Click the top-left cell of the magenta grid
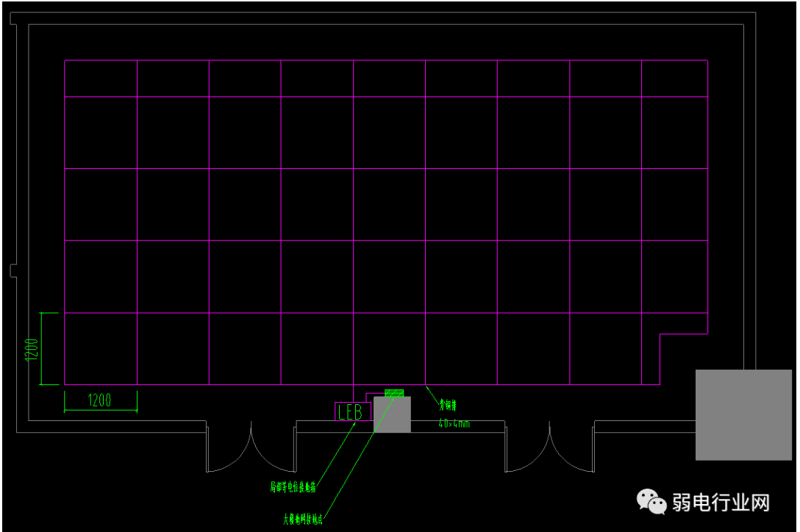800x532 pixels. pyautogui.click(x=101, y=79)
